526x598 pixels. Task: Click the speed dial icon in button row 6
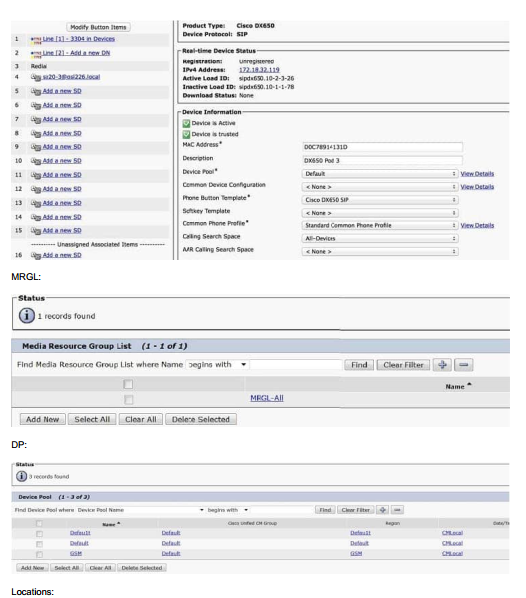pyautogui.click(x=36, y=106)
